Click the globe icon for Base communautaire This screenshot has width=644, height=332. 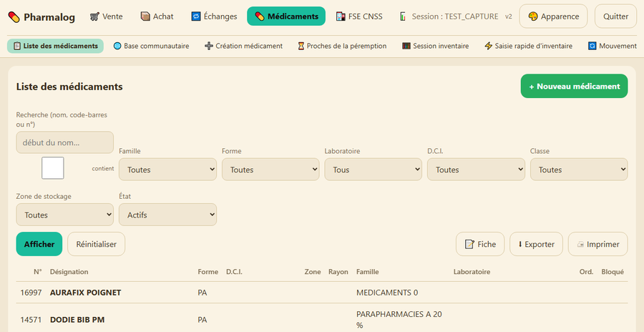pyautogui.click(x=117, y=46)
